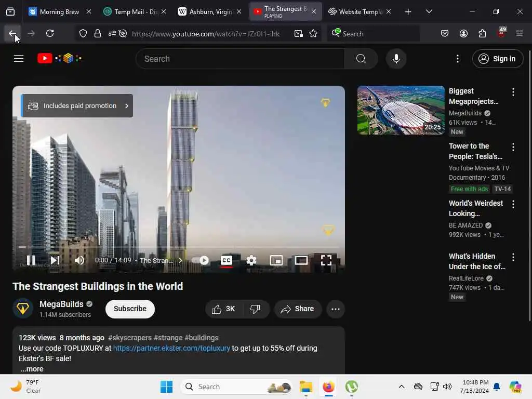Switch to Website Templates tab
Image resolution: width=532 pixels, height=399 pixels.
coord(360,12)
